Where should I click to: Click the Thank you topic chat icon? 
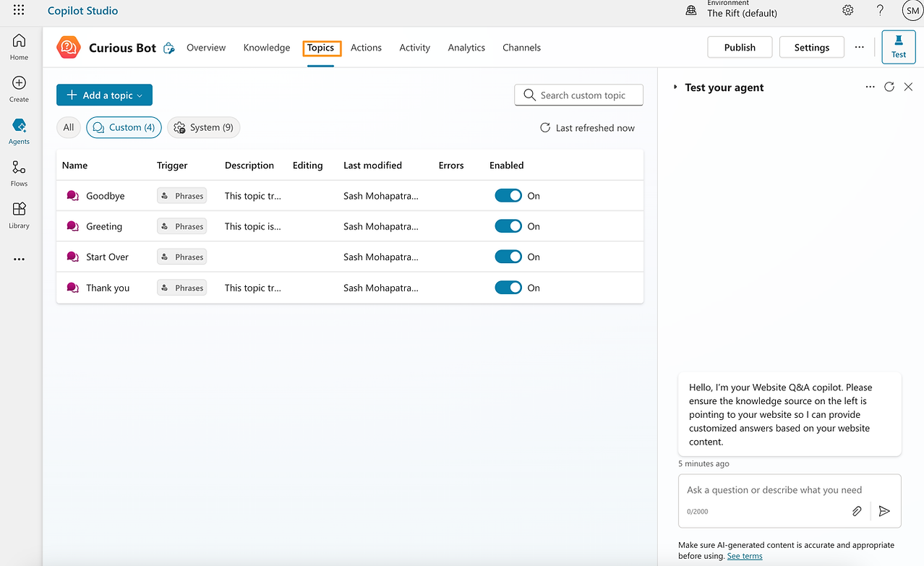pos(72,288)
